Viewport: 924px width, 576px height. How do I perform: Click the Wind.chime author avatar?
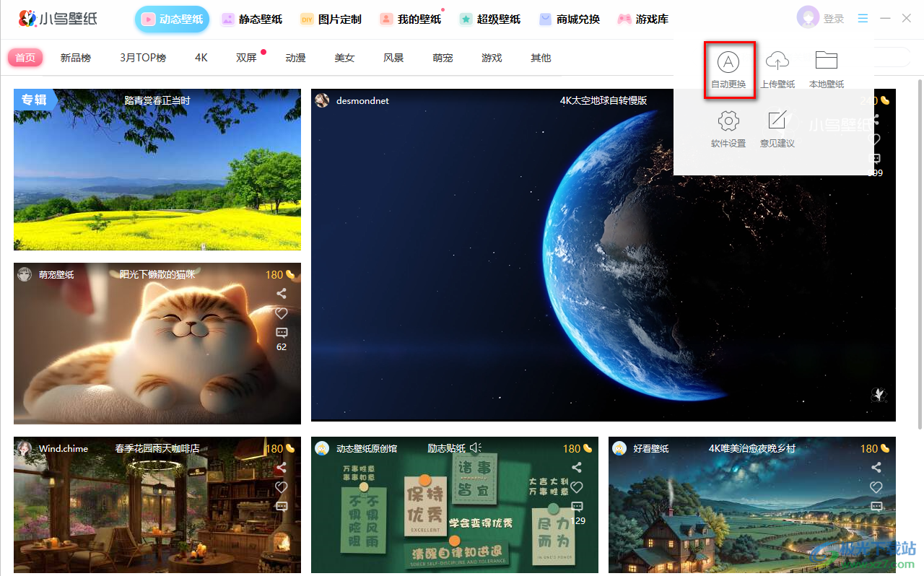[25, 448]
